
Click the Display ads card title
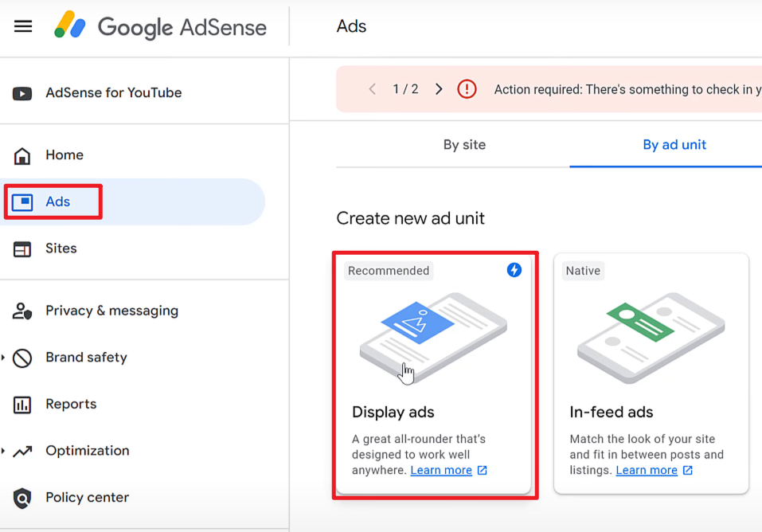click(x=393, y=413)
